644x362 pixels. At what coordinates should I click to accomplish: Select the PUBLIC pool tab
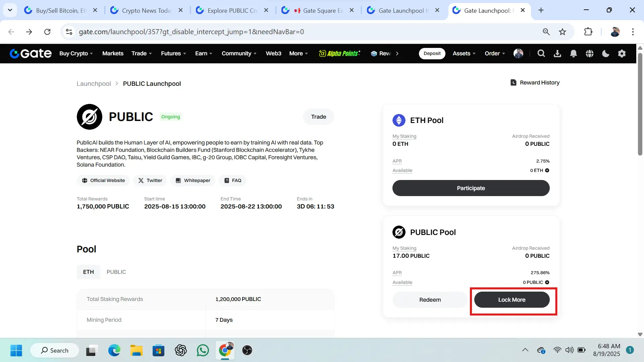116,272
